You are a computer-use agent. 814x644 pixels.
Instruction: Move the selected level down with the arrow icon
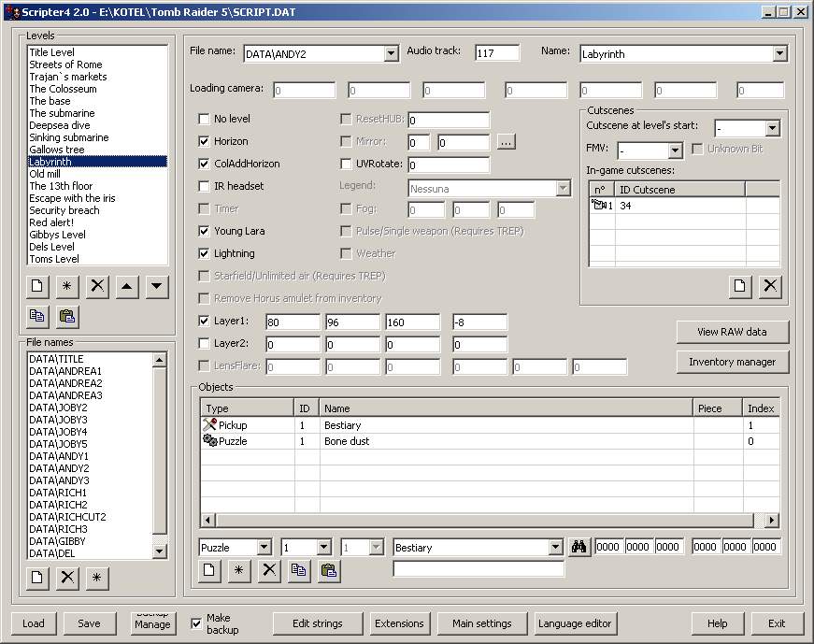click(157, 286)
